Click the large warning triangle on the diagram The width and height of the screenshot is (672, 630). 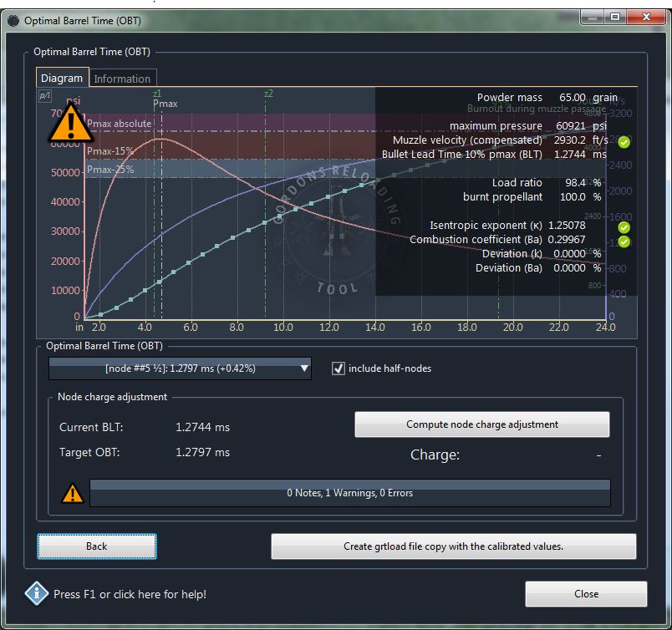point(71,123)
